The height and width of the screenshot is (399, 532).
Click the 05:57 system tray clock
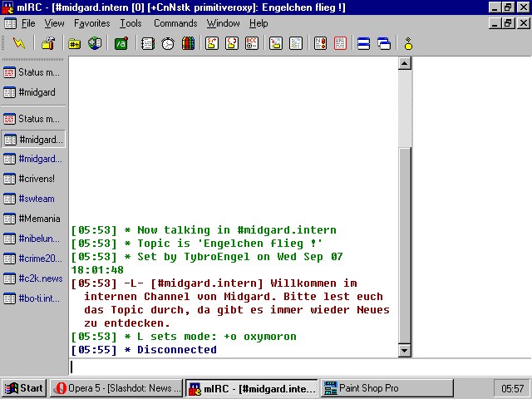pyautogui.click(x=512, y=389)
